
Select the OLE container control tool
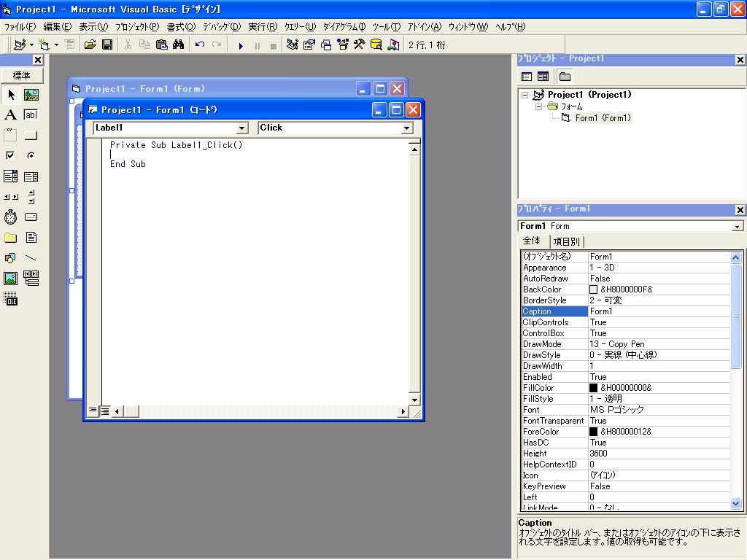[10, 298]
